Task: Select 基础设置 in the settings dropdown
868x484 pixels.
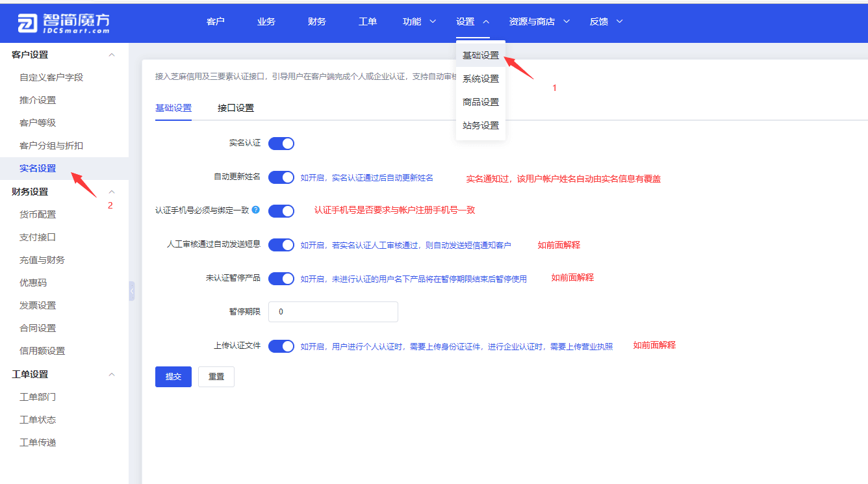Action: coord(481,55)
